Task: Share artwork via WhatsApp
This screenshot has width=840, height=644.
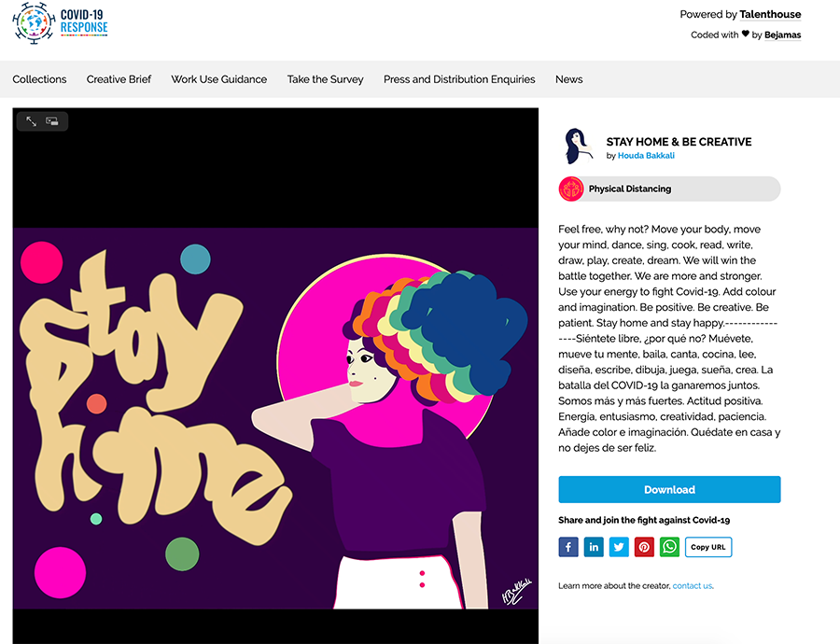Action: click(x=669, y=547)
